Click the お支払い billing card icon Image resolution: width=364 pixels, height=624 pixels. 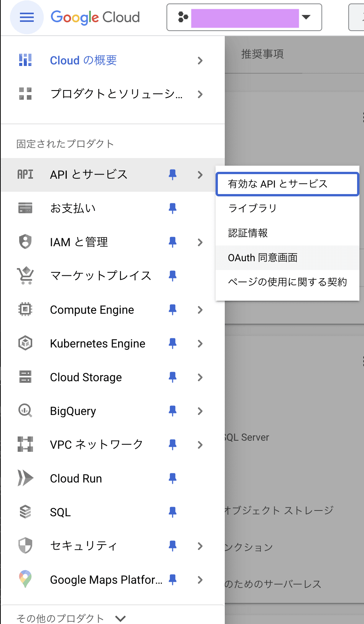(x=25, y=208)
